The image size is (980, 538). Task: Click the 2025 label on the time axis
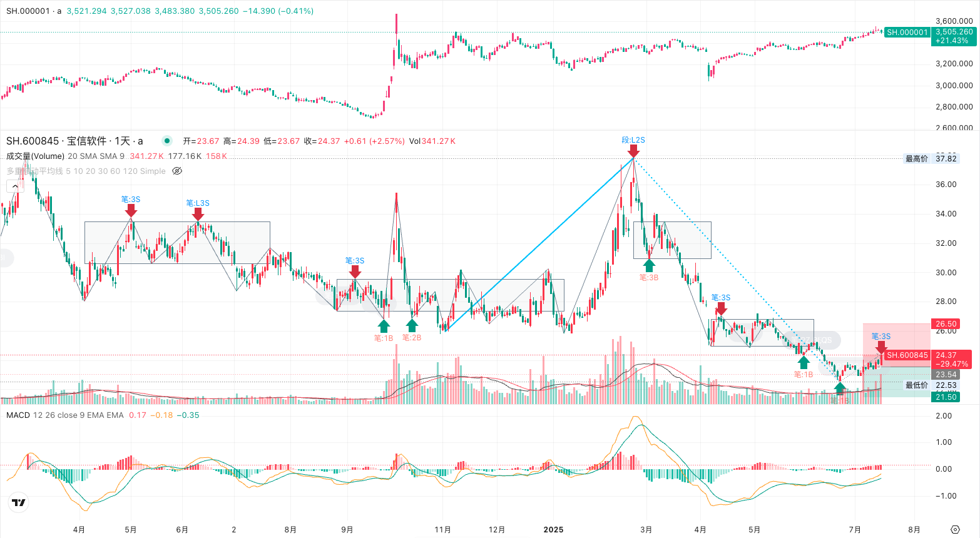[x=553, y=529]
